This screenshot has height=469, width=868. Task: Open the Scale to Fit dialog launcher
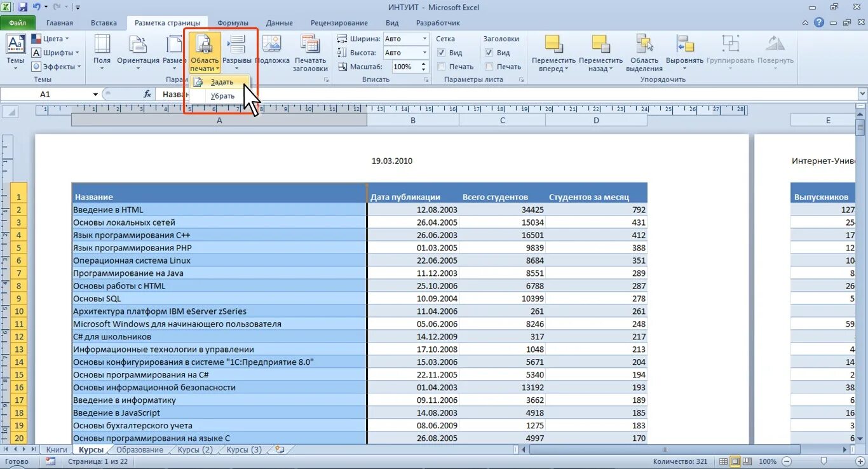pyautogui.click(x=426, y=80)
